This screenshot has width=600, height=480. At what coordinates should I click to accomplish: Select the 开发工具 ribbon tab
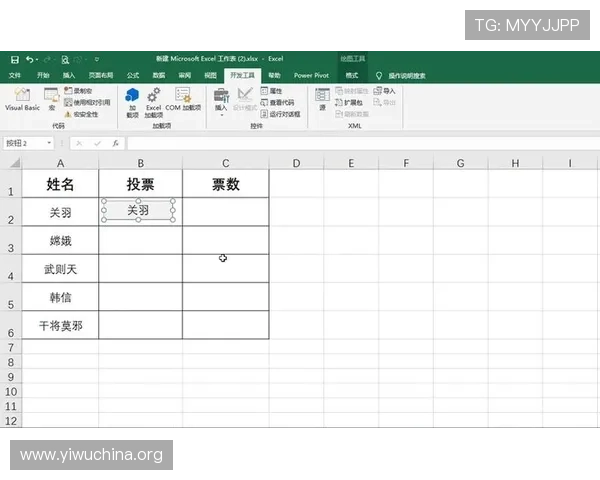point(242,75)
